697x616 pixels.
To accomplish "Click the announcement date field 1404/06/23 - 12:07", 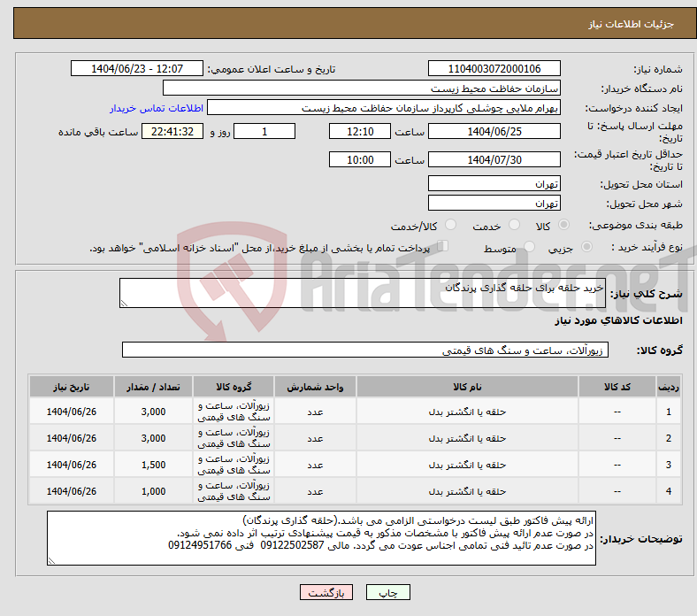I will pos(137,68).
